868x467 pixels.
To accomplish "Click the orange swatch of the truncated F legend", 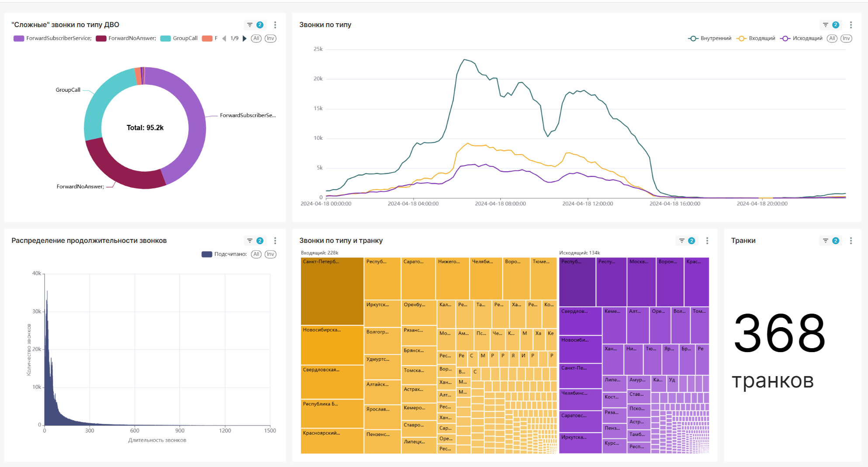I will (x=207, y=38).
